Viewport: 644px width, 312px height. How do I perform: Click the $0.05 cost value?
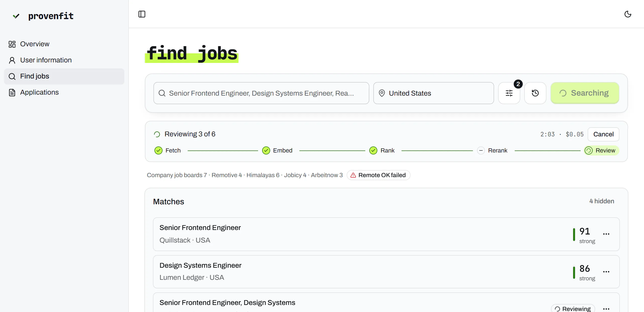point(575,134)
